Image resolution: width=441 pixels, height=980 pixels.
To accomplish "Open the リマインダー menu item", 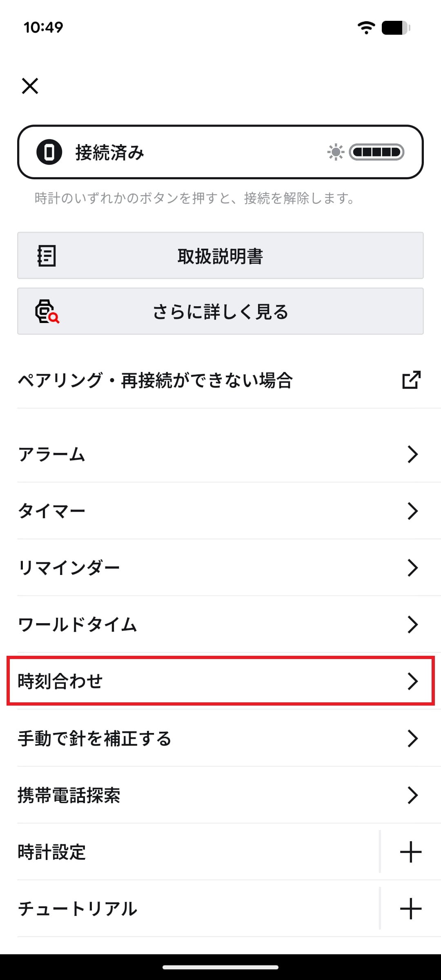I will point(220,568).
